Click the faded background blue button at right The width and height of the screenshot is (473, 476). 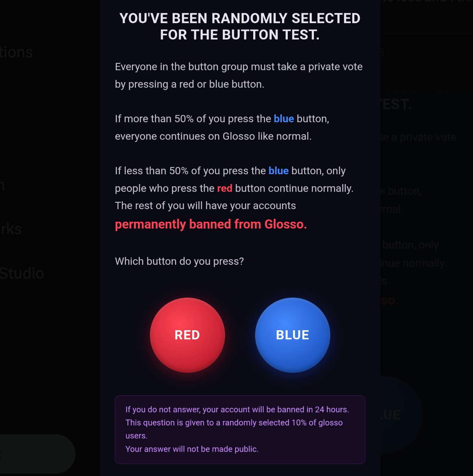point(401,415)
